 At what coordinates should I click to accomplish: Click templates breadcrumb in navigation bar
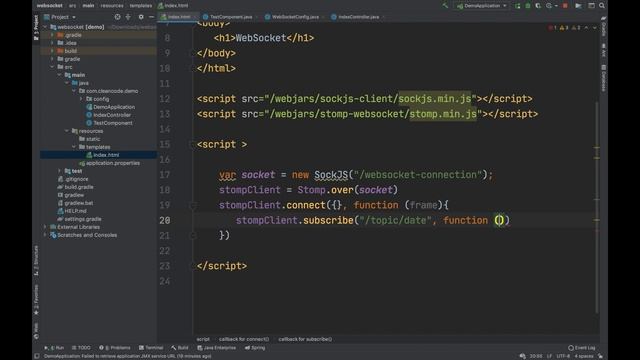coord(141,6)
